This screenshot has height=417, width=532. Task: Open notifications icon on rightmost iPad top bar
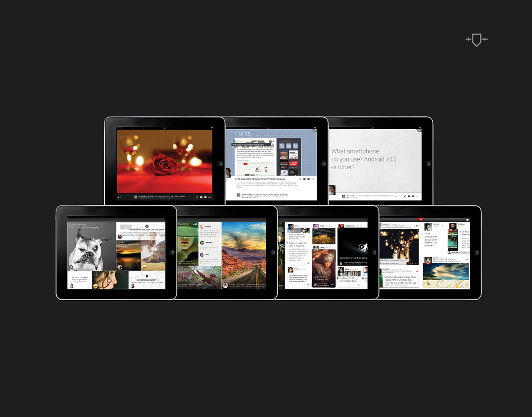click(x=467, y=219)
